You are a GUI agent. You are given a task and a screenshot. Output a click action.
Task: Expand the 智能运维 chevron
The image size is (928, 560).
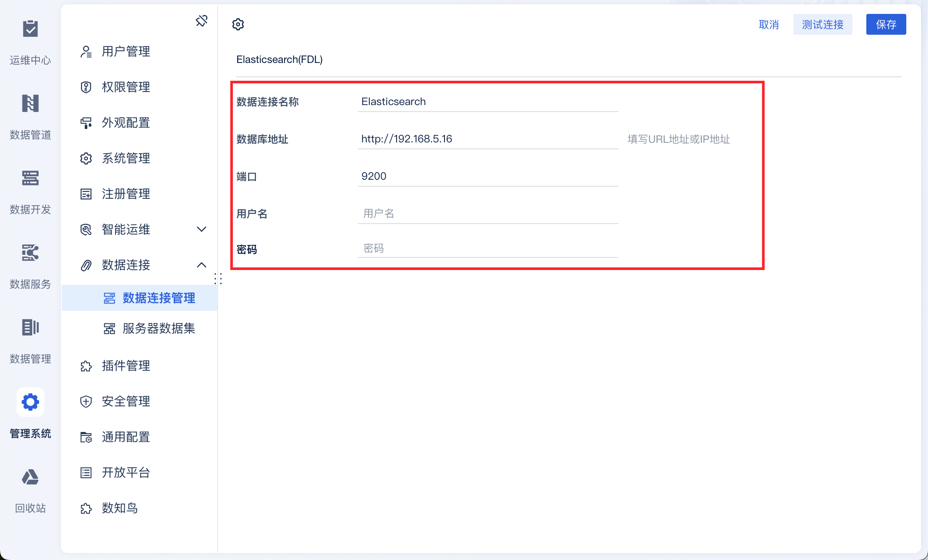(202, 229)
